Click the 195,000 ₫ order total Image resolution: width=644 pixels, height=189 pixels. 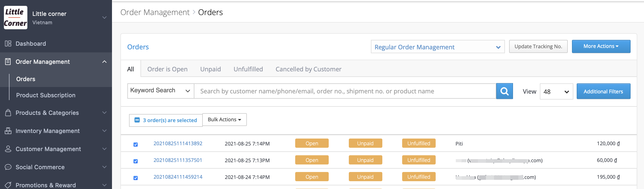pos(608,177)
